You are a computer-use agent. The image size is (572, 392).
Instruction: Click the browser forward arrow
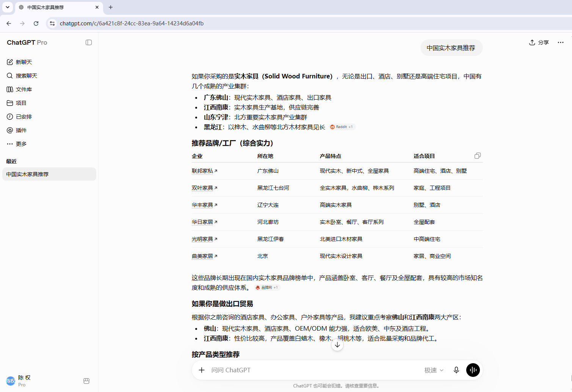[x=22, y=23]
